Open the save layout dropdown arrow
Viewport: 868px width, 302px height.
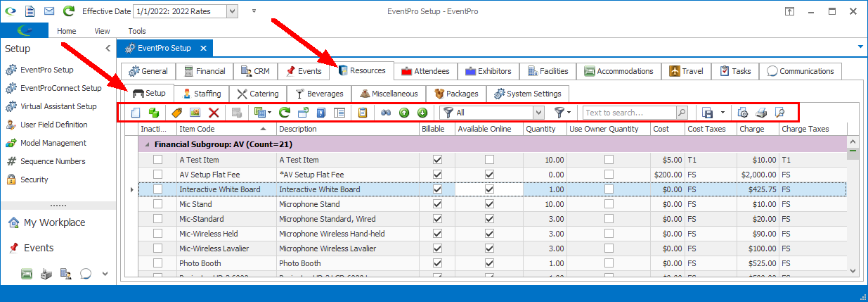click(x=722, y=113)
